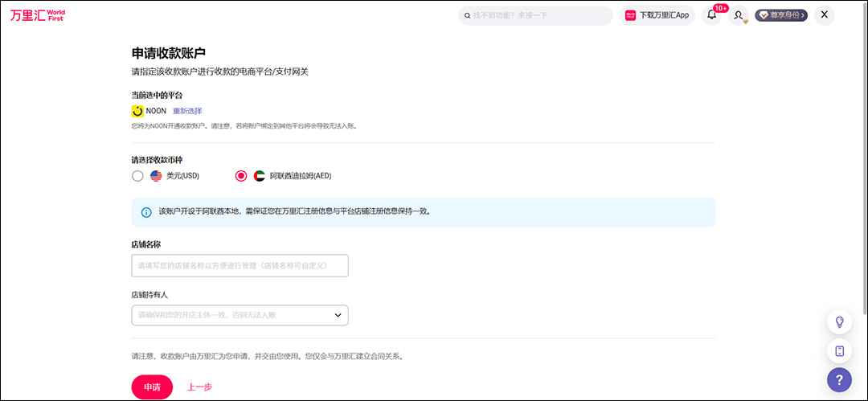The image size is (868, 401).
Task: Open the user profile avatar icon
Action: (739, 15)
